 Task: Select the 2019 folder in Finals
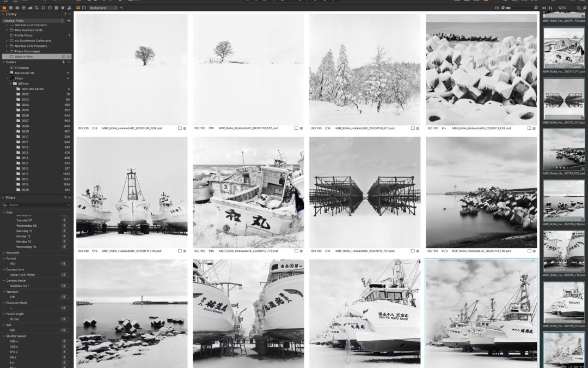pos(26,184)
